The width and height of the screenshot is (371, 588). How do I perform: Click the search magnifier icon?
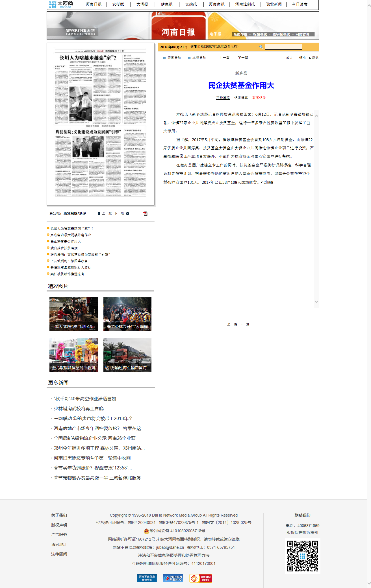click(261, 47)
